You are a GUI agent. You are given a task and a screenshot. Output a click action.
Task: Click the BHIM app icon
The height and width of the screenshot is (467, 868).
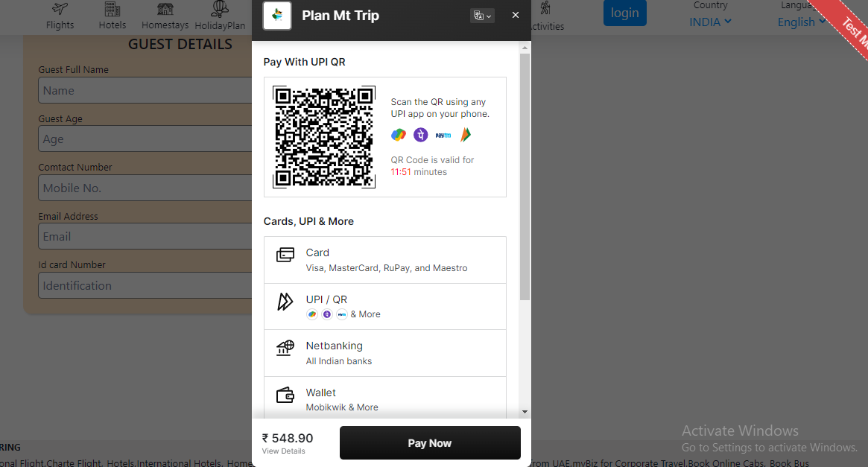click(x=465, y=135)
